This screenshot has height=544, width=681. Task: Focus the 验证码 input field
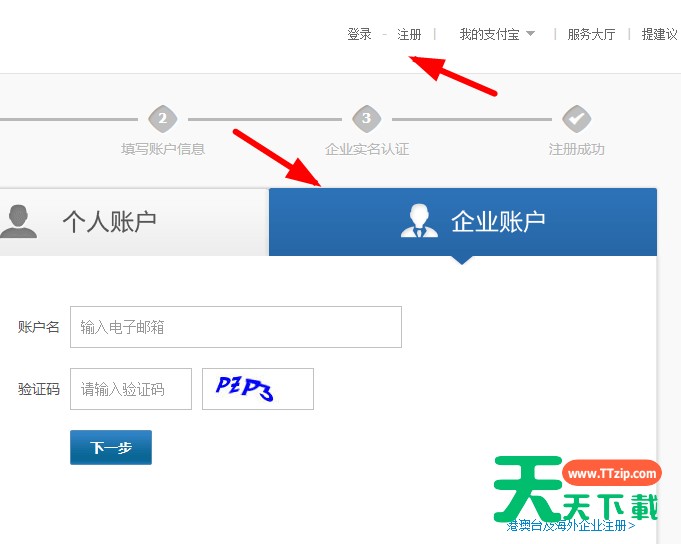tap(131, 389)
